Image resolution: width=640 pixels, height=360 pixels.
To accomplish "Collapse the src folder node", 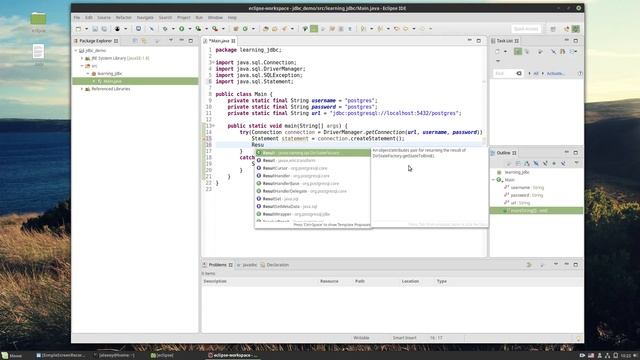I will (x=82, y=66).
